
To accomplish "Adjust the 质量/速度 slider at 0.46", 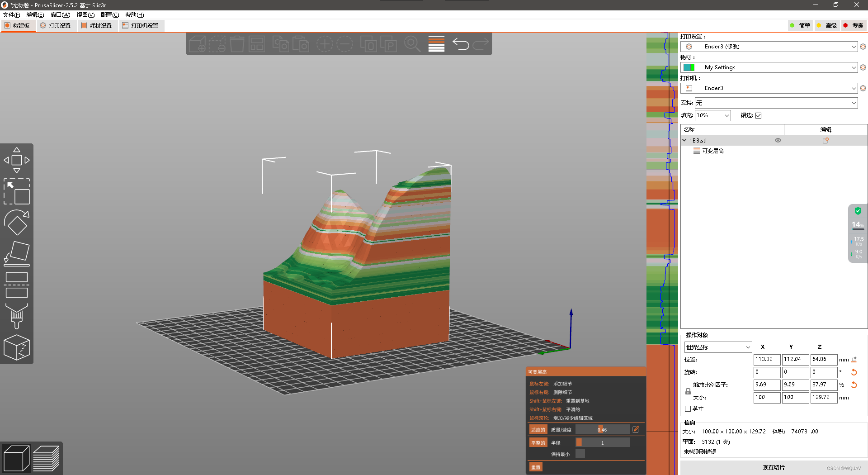I will [x=602, y=429].
